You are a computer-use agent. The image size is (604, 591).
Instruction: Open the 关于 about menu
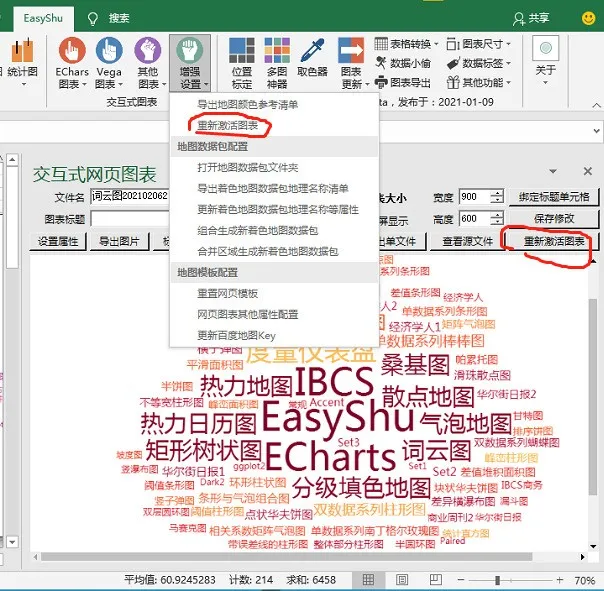click(545, 61)
